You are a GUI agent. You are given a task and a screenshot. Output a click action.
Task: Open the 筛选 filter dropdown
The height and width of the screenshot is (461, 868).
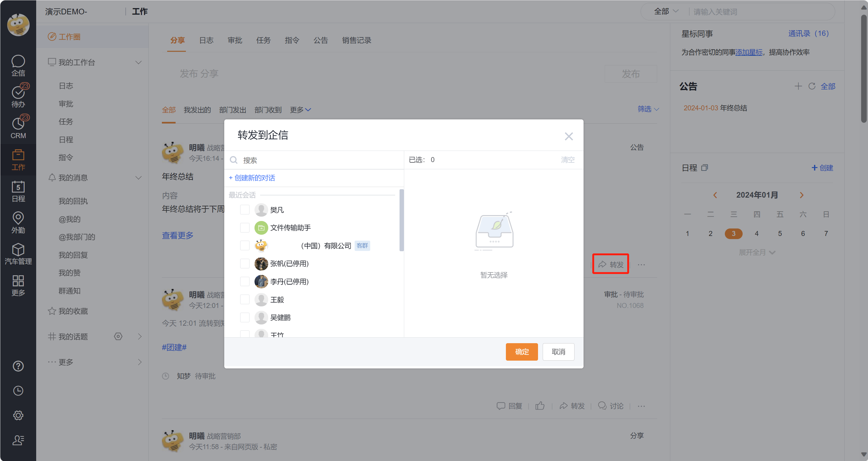pos(647,109)
